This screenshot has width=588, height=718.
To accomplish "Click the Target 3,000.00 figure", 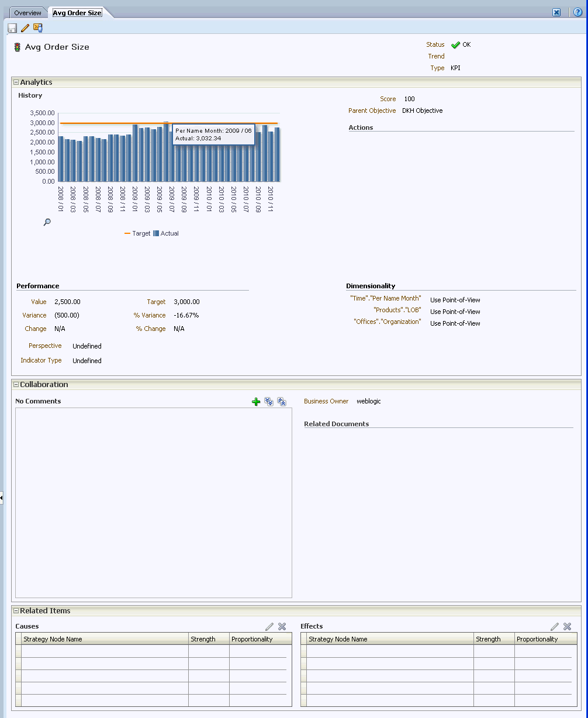I will pyautogui.click(x=186, y=302).
